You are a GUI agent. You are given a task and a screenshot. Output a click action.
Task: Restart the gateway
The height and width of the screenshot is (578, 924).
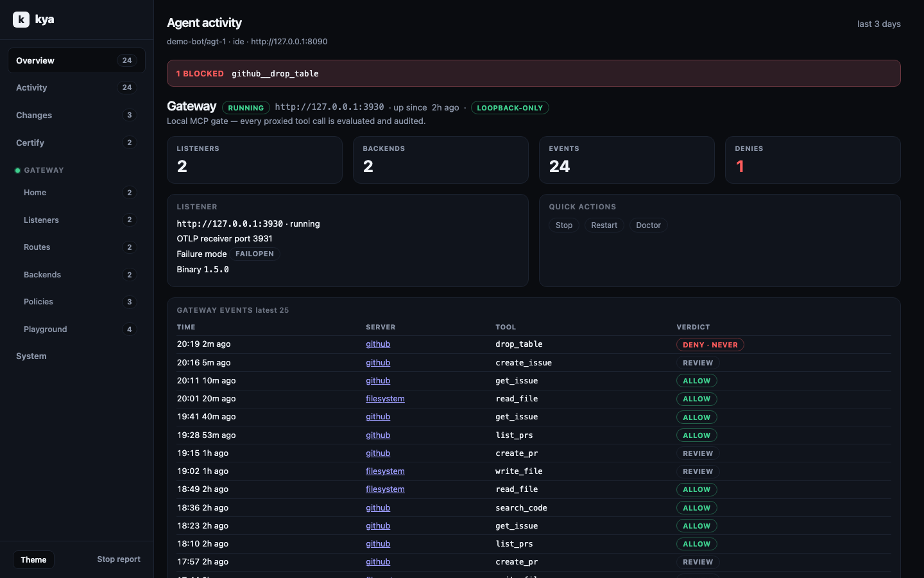click(604, 225)
